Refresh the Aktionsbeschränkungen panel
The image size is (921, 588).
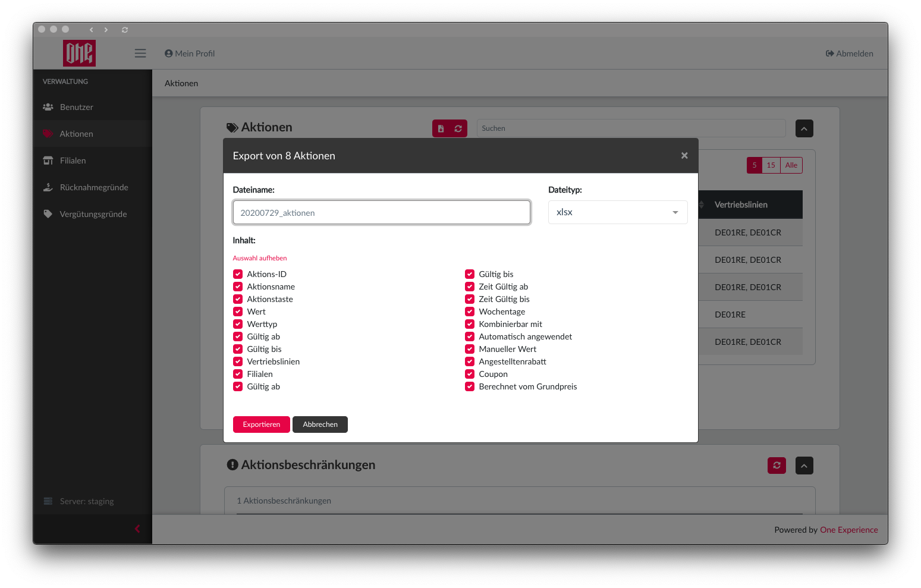(x=777, y=466)
